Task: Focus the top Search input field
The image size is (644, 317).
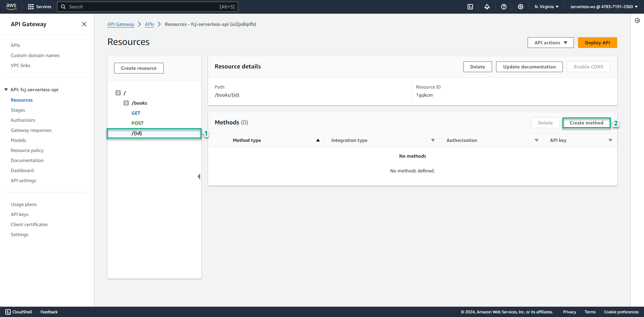Action: pyautogui.click(x=148, y=7)
